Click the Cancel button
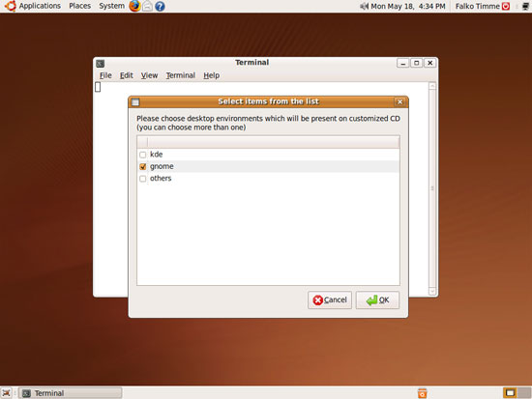 tap(330, 300)
